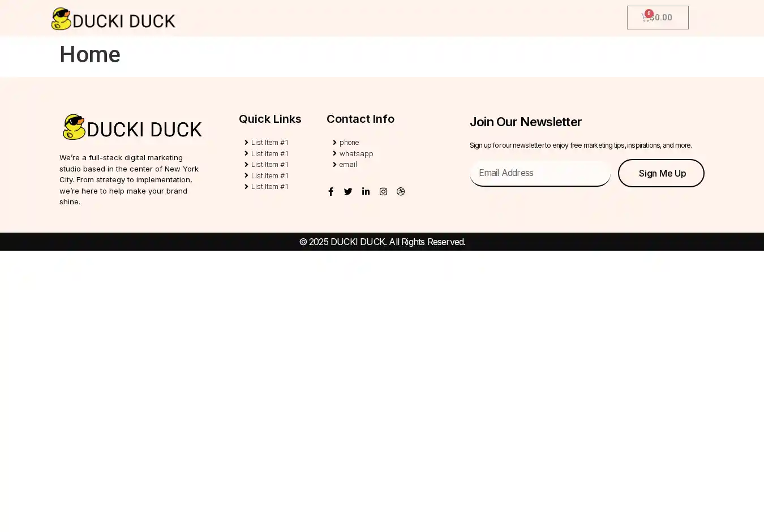Click the third Quick Links list item
The image size is (764, 532).
pos(269,165)
